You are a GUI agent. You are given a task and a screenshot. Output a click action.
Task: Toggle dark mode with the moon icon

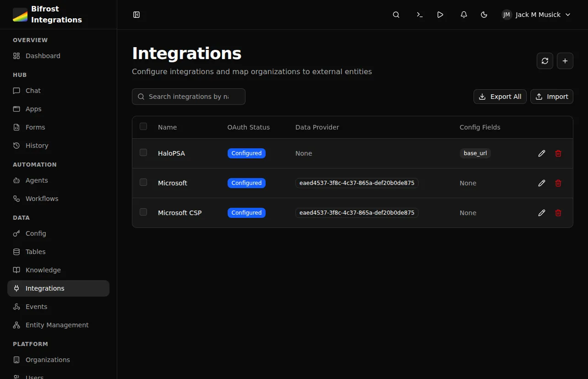tap(484, 15)
